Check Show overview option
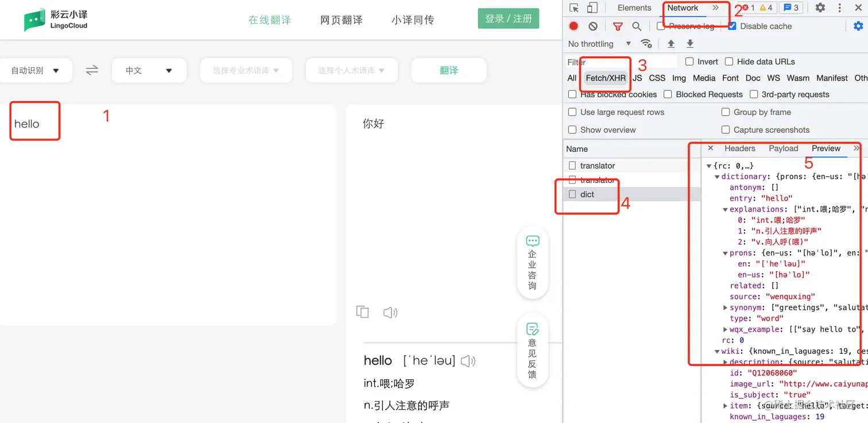The height and width of the screenshot is (423, 868). [x=572, y=130]
